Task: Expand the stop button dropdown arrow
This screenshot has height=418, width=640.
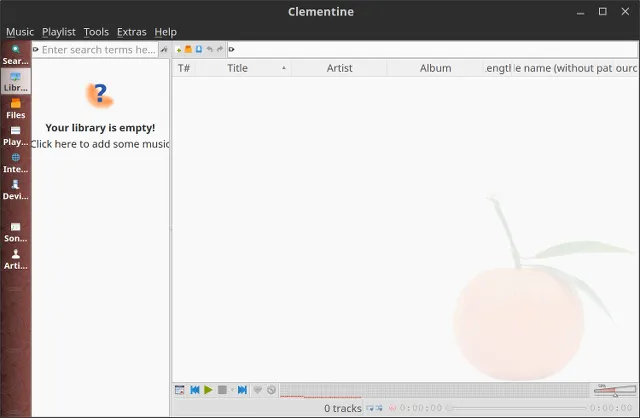Action: pos(232,390)
